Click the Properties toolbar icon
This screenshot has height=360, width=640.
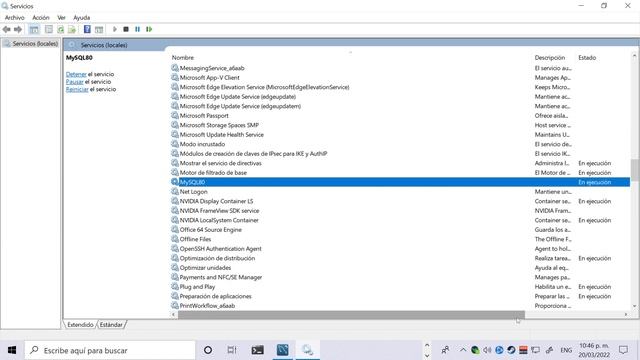[49, 29]
